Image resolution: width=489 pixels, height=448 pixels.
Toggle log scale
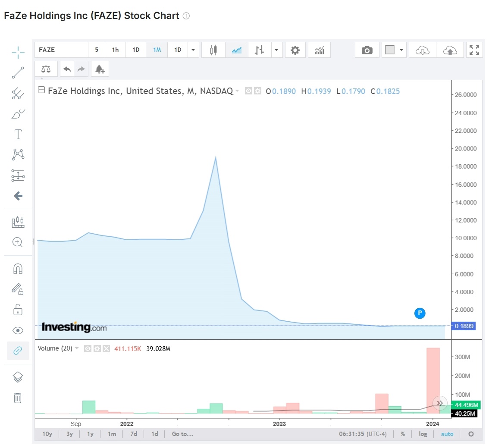[x=423, y=434]
